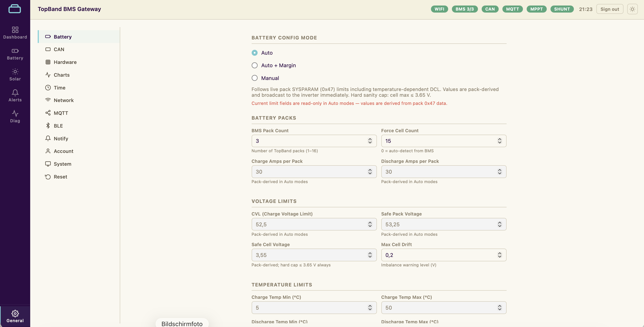
Task: Focus the Force Cell Count input field
Action: click(444, 141)
